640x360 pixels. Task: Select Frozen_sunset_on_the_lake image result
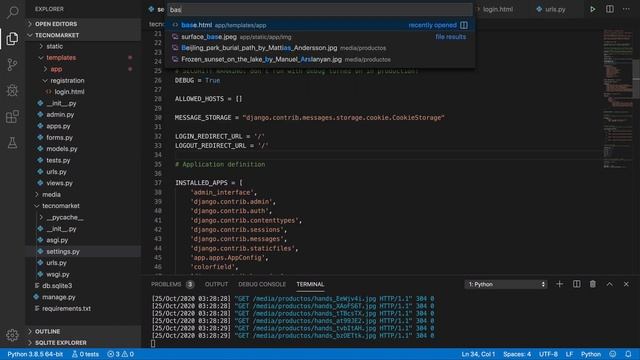point(320,60)
